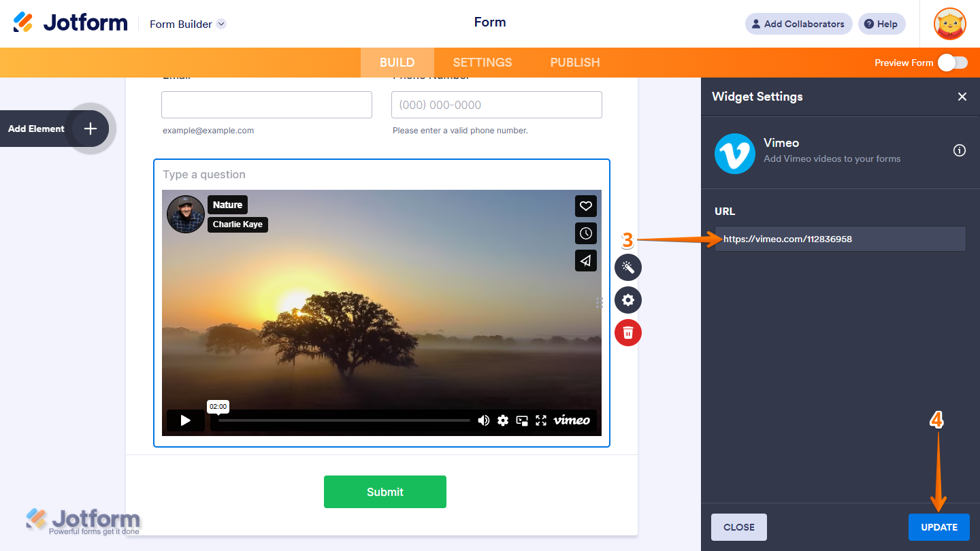Click the magic wand widget settings icon
The height and width of the screenshot is (551, 980).
(627, 267)
